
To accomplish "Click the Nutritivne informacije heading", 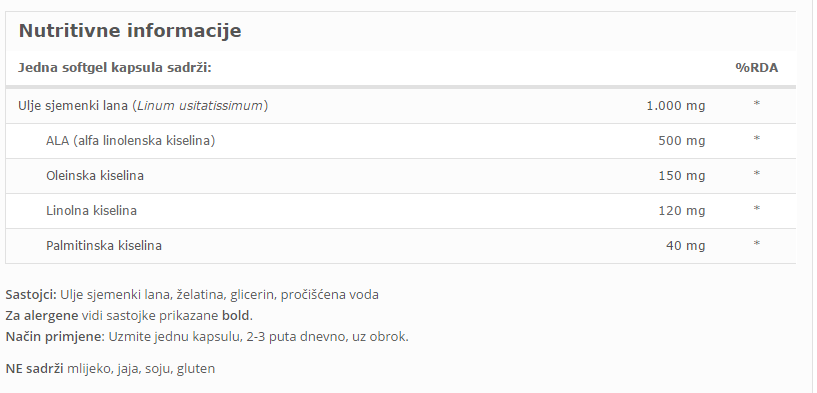I will coord(130,31).
